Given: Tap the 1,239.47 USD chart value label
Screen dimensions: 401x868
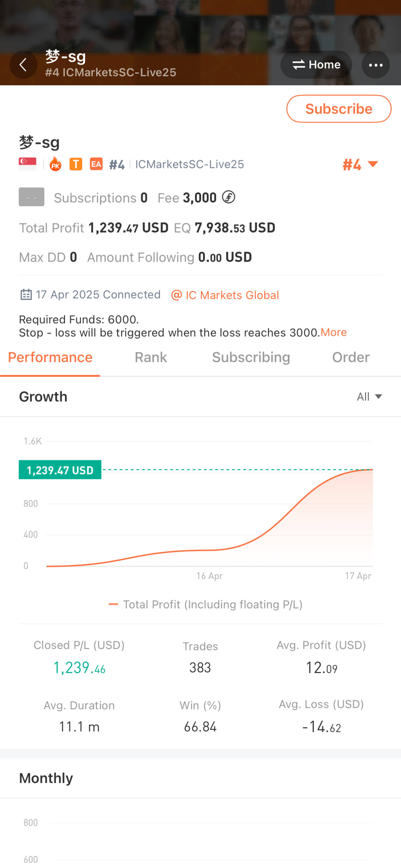Looking at the screenshot, I should (60, 470).
